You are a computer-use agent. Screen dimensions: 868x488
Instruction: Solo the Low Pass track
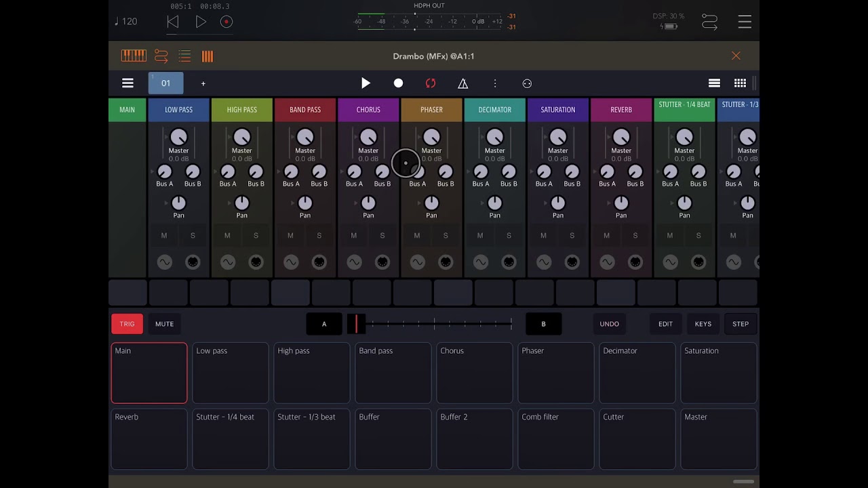[x=193, y=236]
